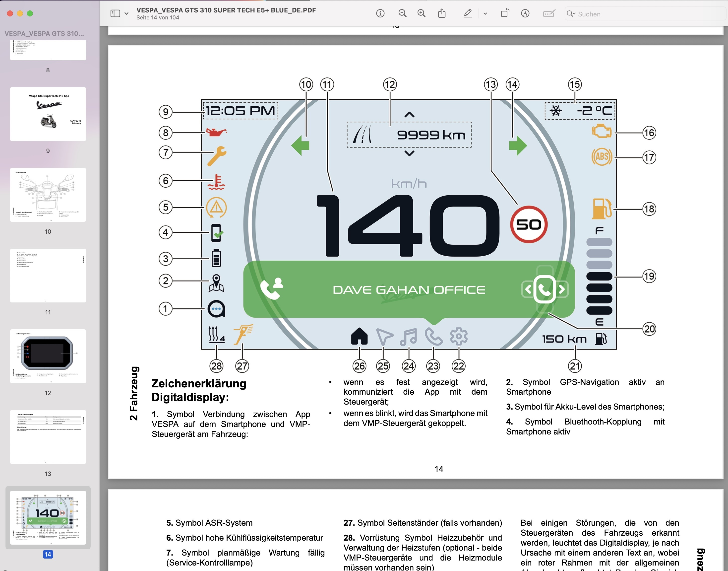Select page 14 digital display thumbnail

[x=48, y=517]
